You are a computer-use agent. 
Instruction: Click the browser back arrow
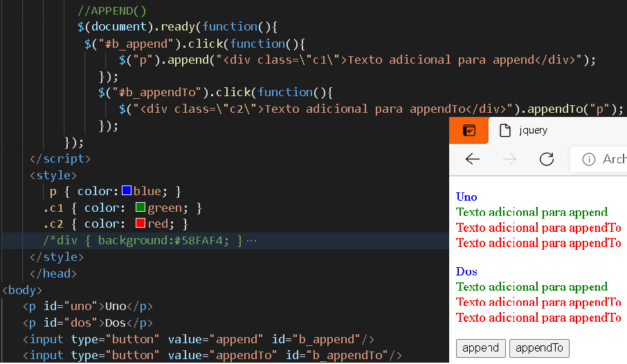pyautogui.click(x=472, y=159)
